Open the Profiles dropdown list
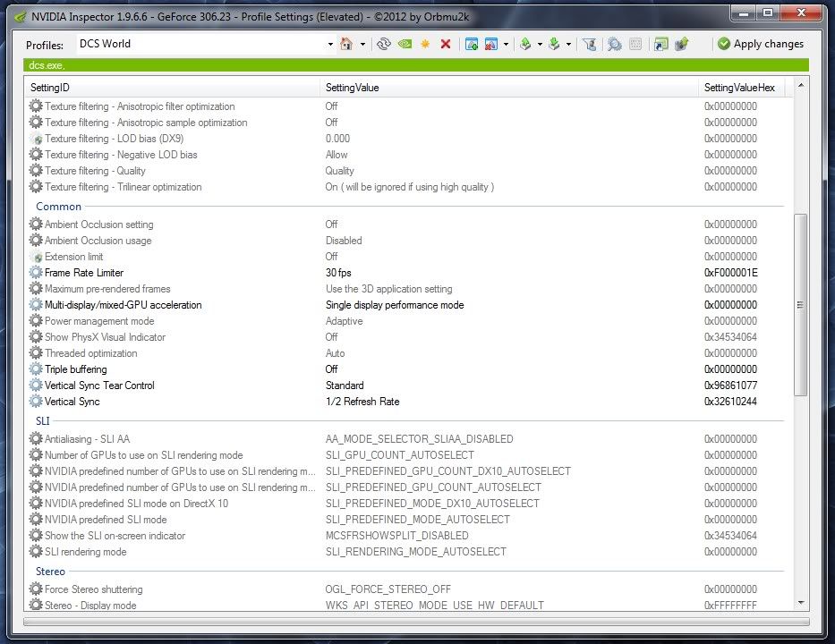This screenshot has height=644, width=835. tap(330, 44)
